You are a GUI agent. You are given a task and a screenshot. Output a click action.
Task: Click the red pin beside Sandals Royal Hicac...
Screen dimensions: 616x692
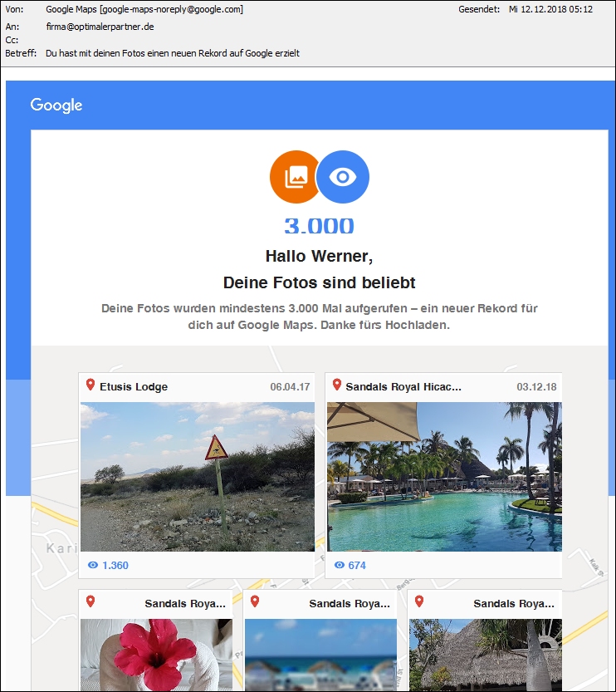click(x=337, y=385)
